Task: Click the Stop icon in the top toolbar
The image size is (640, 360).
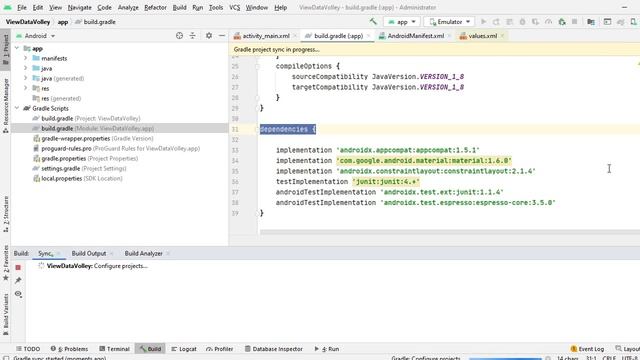Action: [574, 22]
